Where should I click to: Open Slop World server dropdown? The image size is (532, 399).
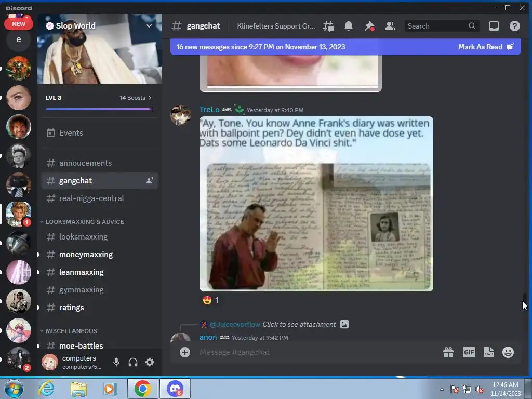tap(149, 26)
